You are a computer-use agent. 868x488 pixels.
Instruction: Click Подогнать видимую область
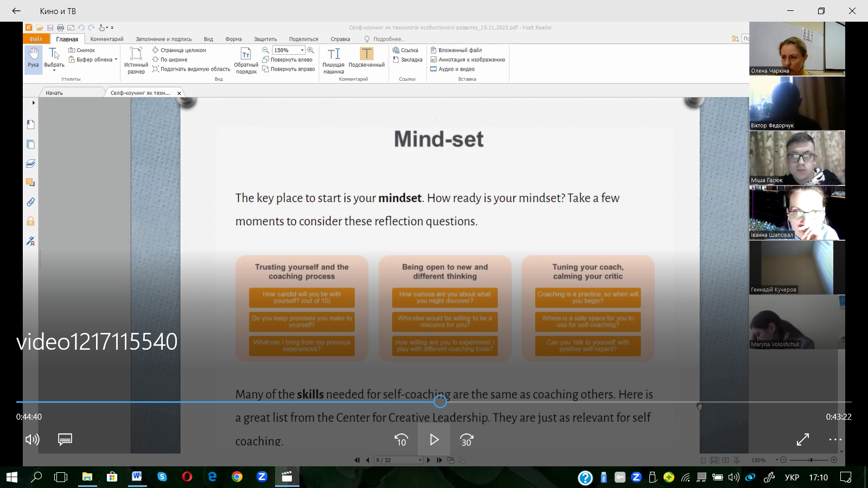click(x=191, y=69)
